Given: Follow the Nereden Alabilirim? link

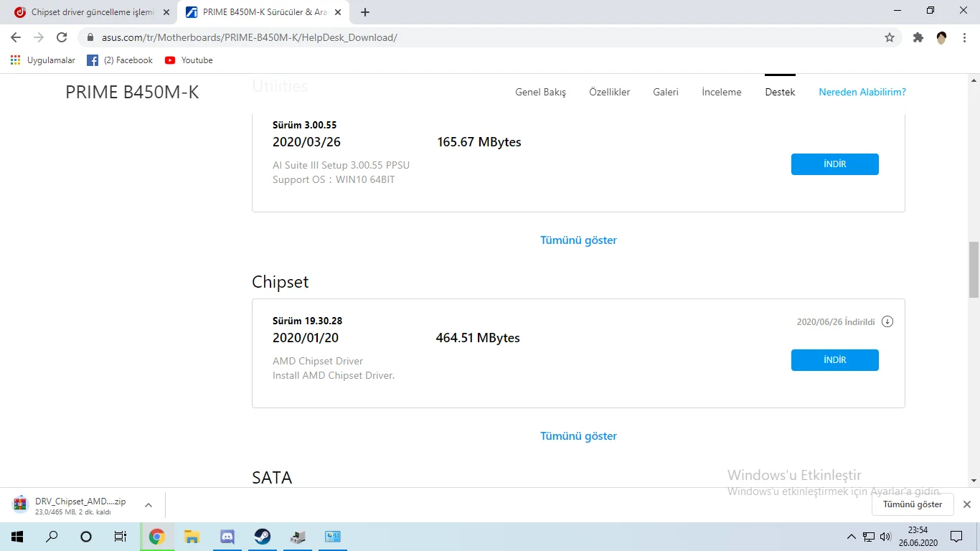Looking at the screenshot, I should tap(862, 92).
